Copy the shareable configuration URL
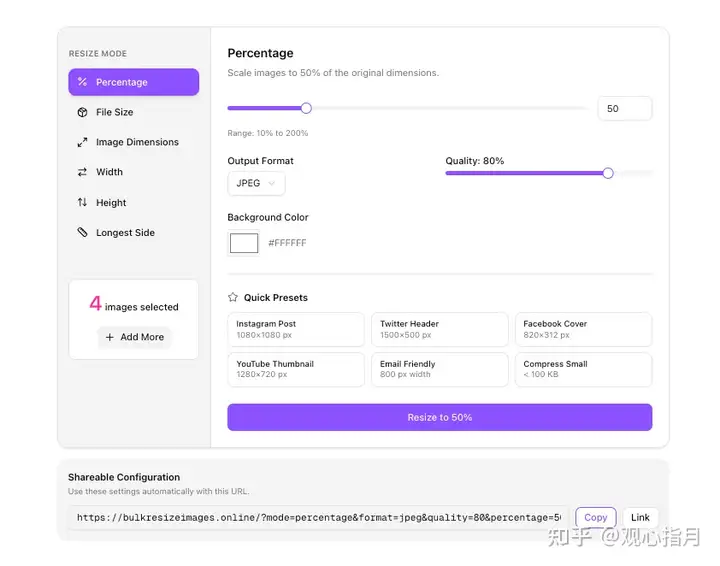Screen dimensions: 720x566 coord(595,518)
